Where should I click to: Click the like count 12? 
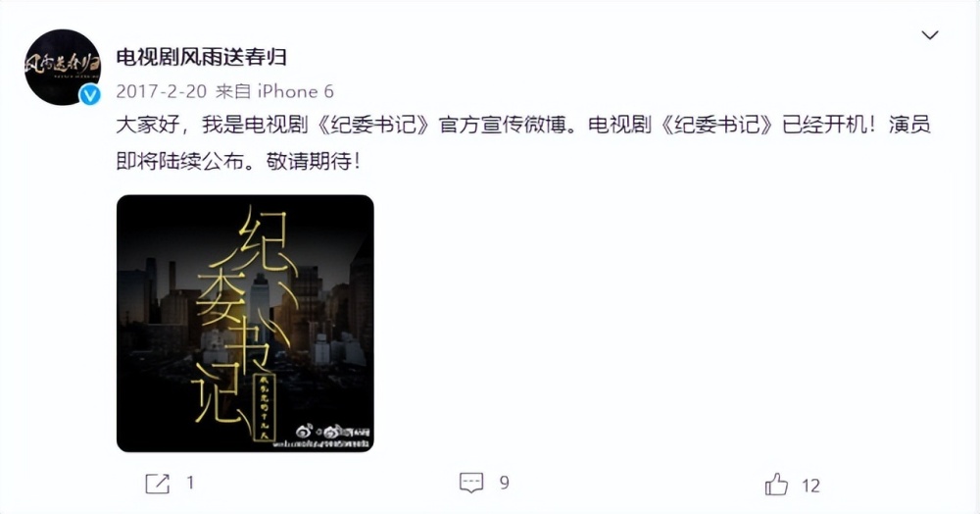coord(810,486)
